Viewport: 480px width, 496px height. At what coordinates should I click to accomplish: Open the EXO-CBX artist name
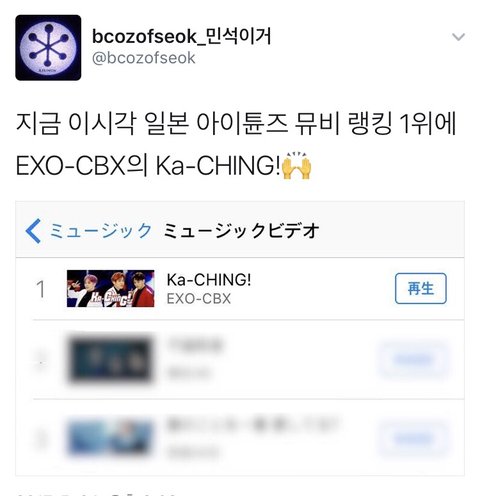pos(199,299)
